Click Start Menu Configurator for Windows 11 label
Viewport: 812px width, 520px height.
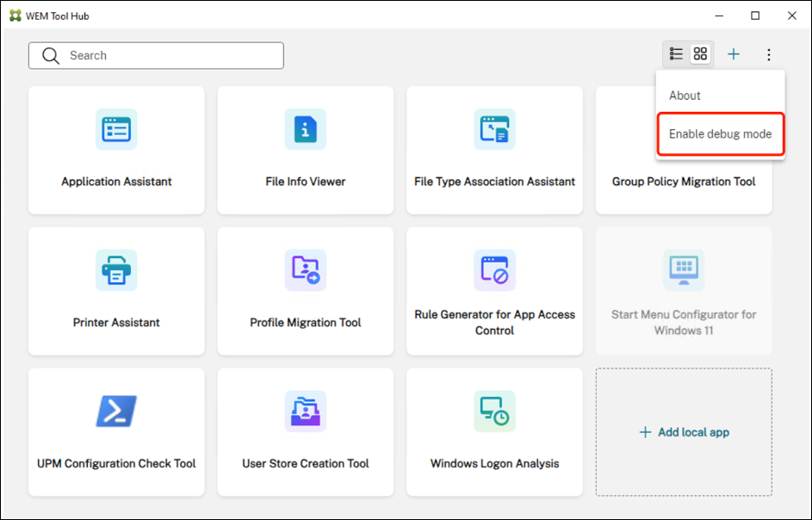(x=684, y=323)
